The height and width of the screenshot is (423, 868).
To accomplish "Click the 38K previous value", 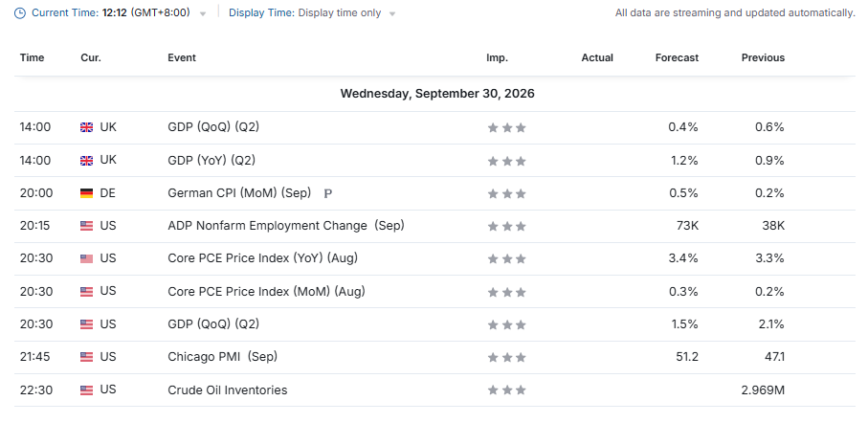I will (x=774, y=225).
